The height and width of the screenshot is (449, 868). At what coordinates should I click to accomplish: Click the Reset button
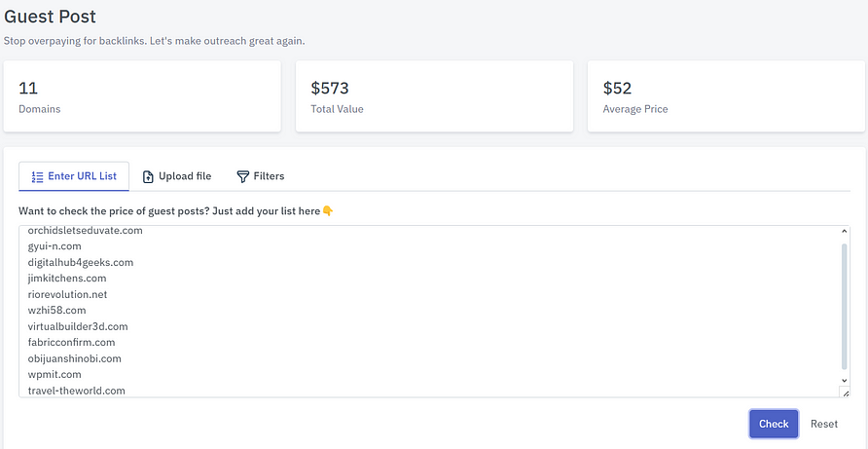(823, 424)
